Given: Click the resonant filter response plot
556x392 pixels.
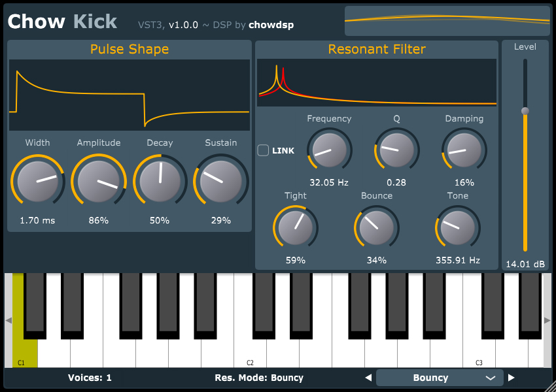Looking at the screenshot, I should (377, 82).
